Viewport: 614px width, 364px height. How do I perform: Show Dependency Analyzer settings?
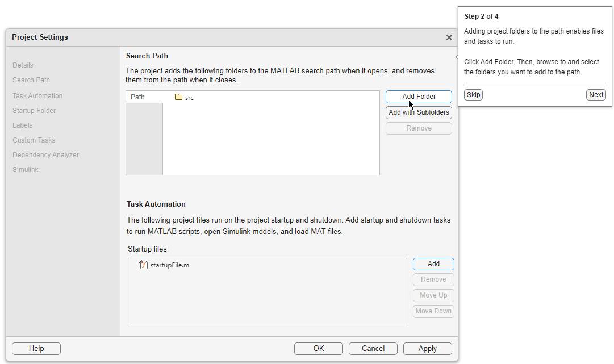[46, 155]
